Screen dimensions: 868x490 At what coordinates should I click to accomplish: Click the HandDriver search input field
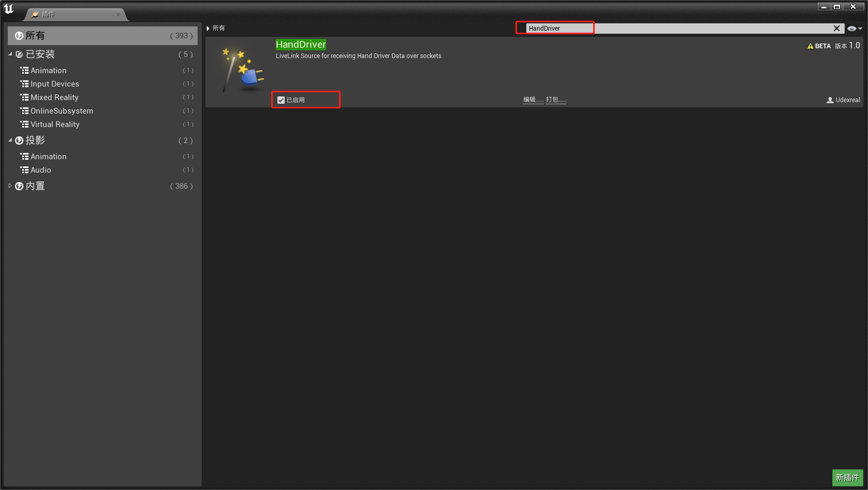coord(674,29)
